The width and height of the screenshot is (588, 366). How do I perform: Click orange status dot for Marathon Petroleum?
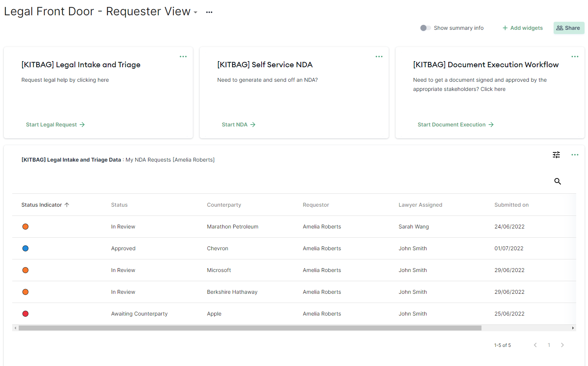tap(26, 227)
